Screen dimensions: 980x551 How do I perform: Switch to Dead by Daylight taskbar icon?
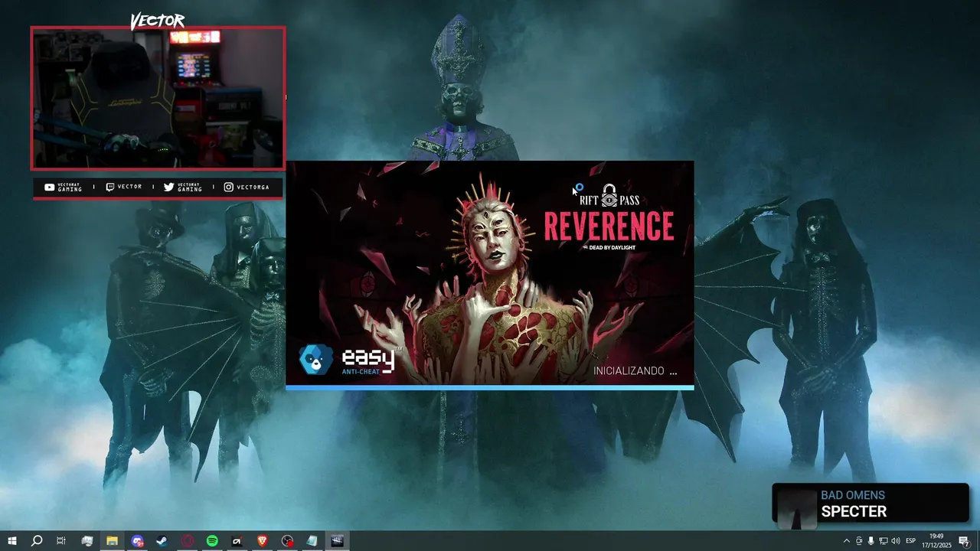click(337, 541)
